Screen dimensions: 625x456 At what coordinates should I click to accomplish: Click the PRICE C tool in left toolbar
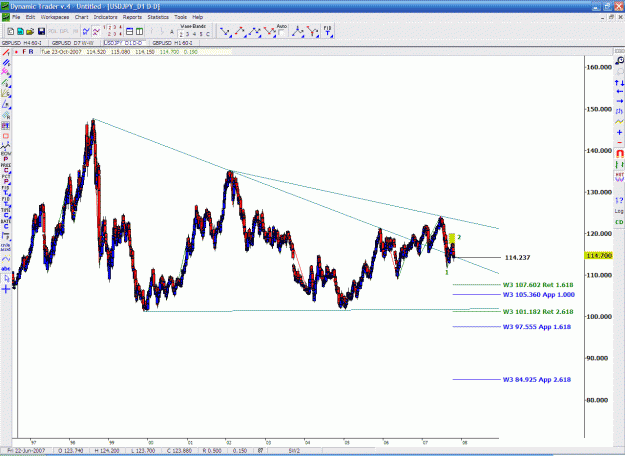click(x=6, y=168)
